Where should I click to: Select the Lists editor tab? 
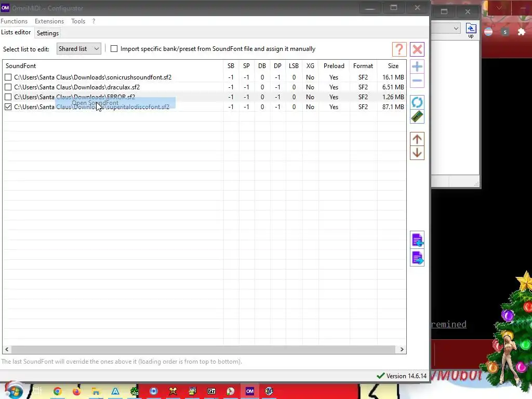tap(16, 32)
